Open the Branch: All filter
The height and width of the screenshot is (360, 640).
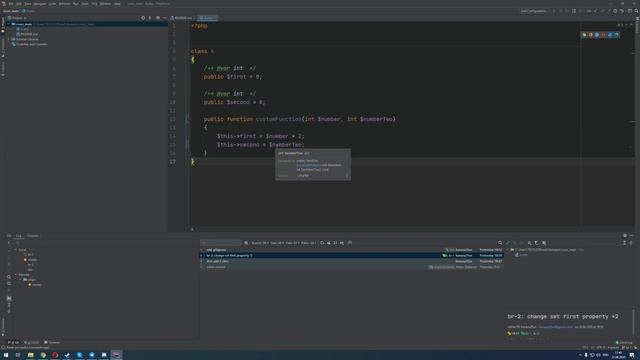260,243
